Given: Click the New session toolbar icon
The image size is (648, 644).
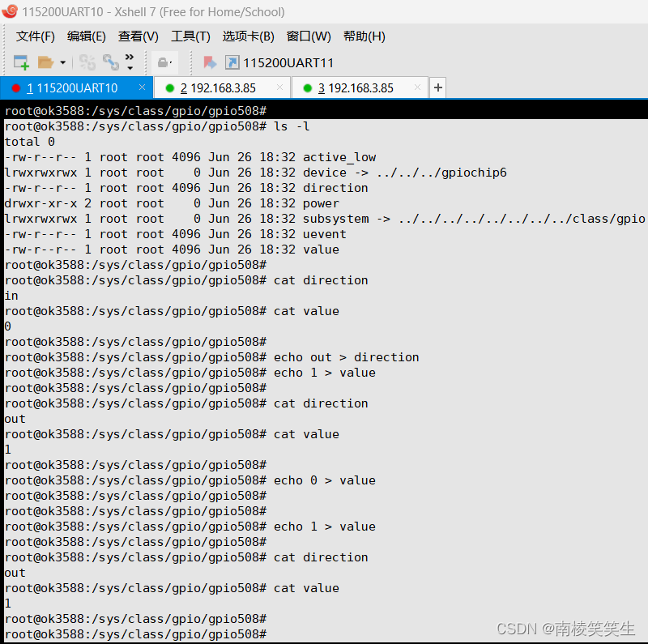Looking at the screenshot, I should pyautogui.click(x=21, y=62).
